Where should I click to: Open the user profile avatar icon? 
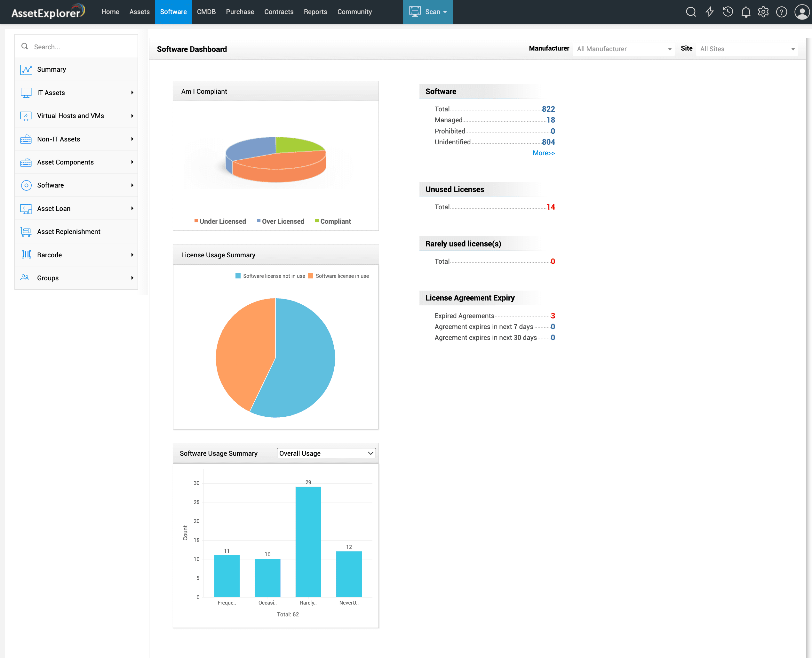tap(801, 12)
